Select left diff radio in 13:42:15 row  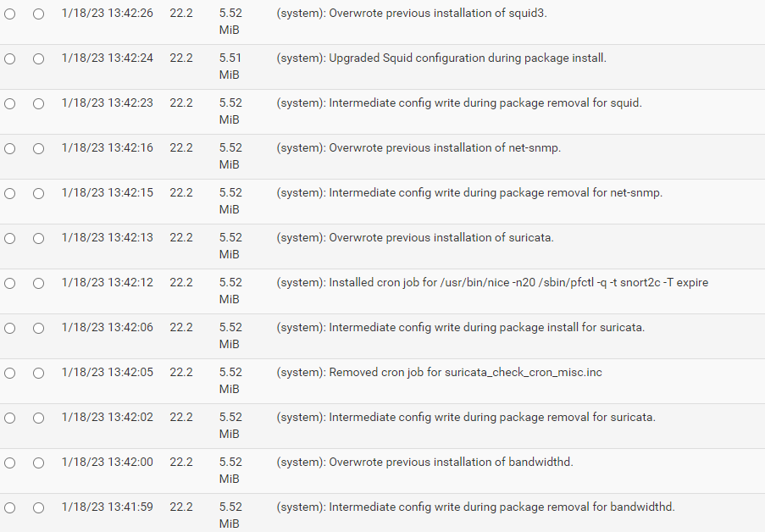(10, 194)
